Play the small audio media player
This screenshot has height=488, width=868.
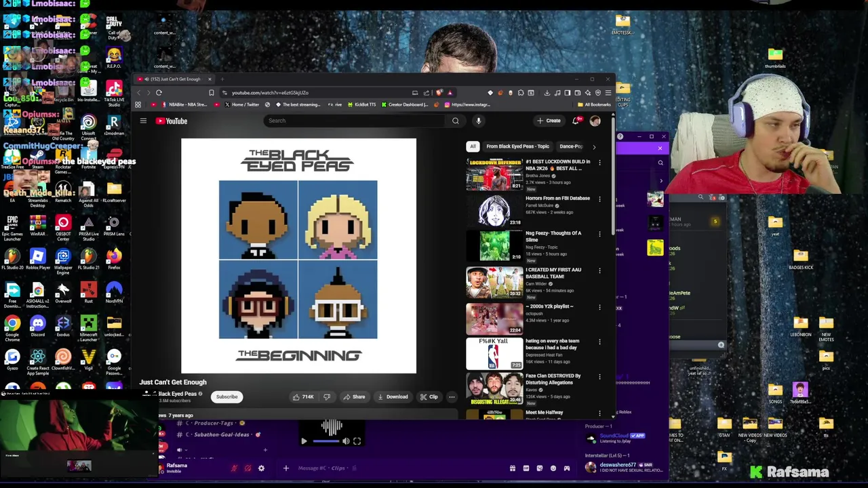[x=304, y=441]
